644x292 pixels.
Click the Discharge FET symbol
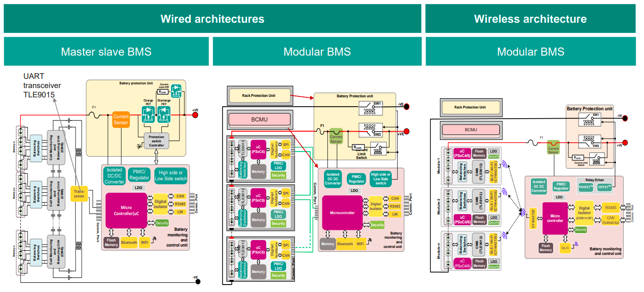[x=164, y=116]
